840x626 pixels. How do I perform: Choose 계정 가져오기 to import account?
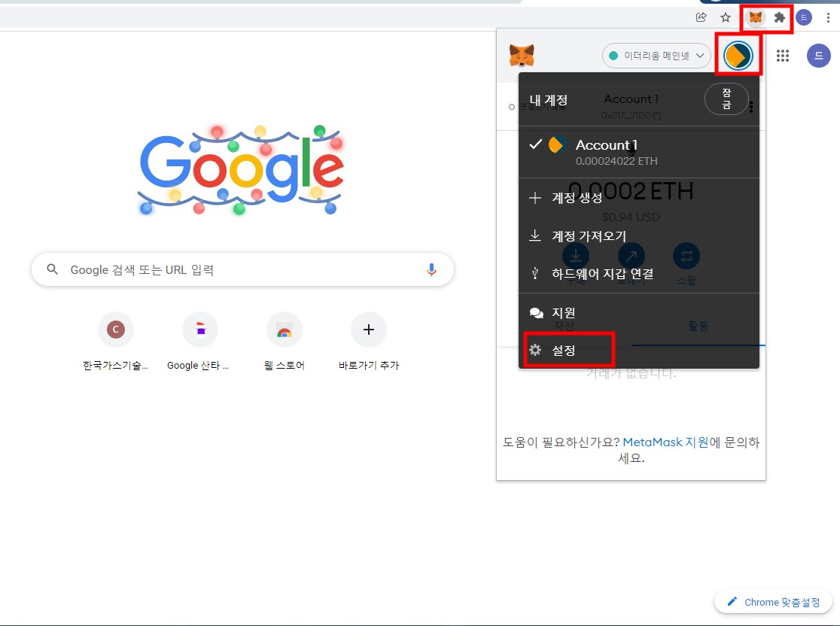(x=638, y=236)
